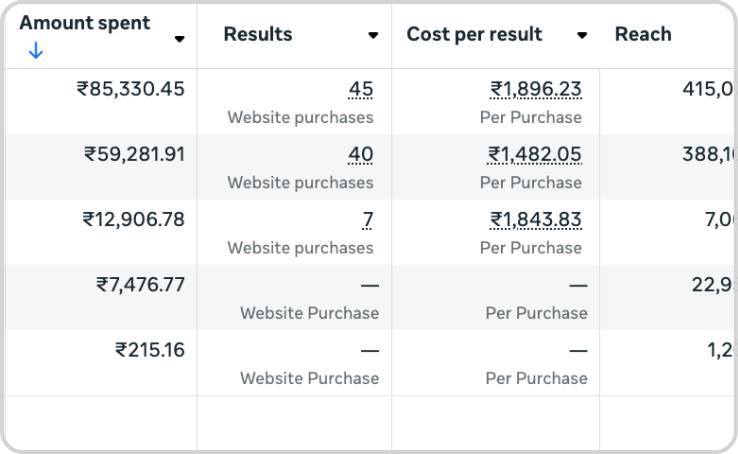Open the Amount spent column dropdown arrow
The width and height of the screenshot is (738, 454).
point(180,39)
